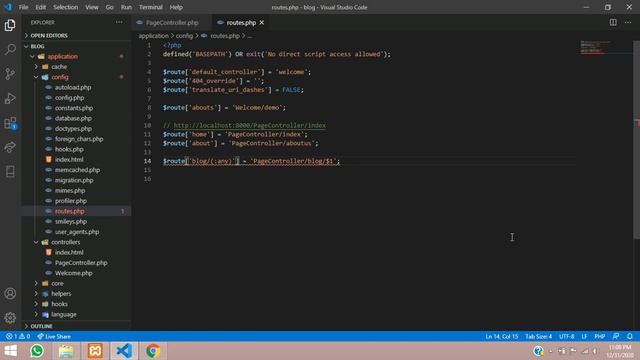Open the View menu

(x=92, y=7)
